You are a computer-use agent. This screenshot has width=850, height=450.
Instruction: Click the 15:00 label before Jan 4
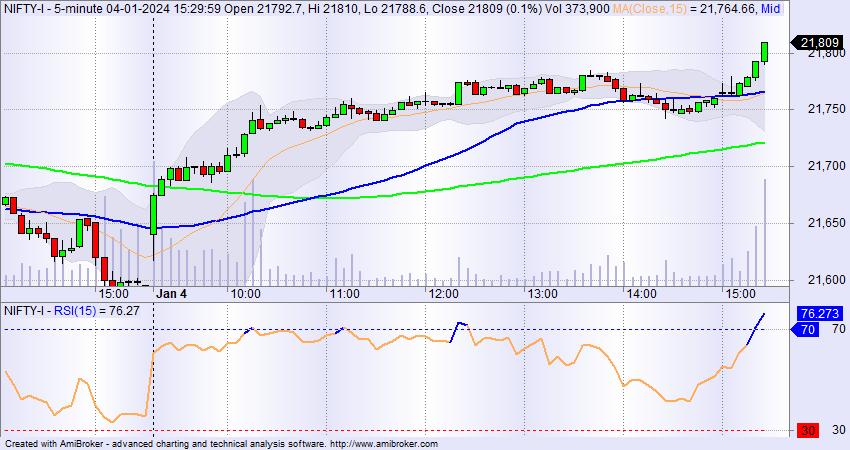pyautogui.click(x=114, y=294)
